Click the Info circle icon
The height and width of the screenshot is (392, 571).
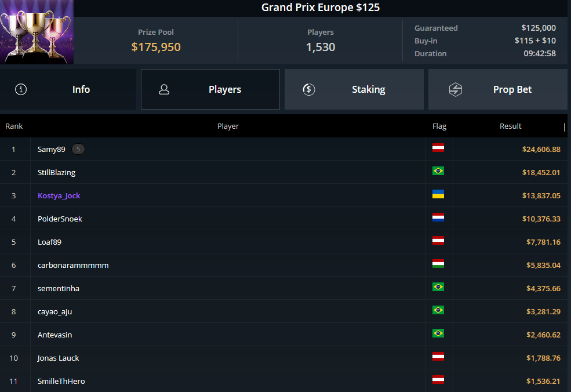[x=21, y=89]
